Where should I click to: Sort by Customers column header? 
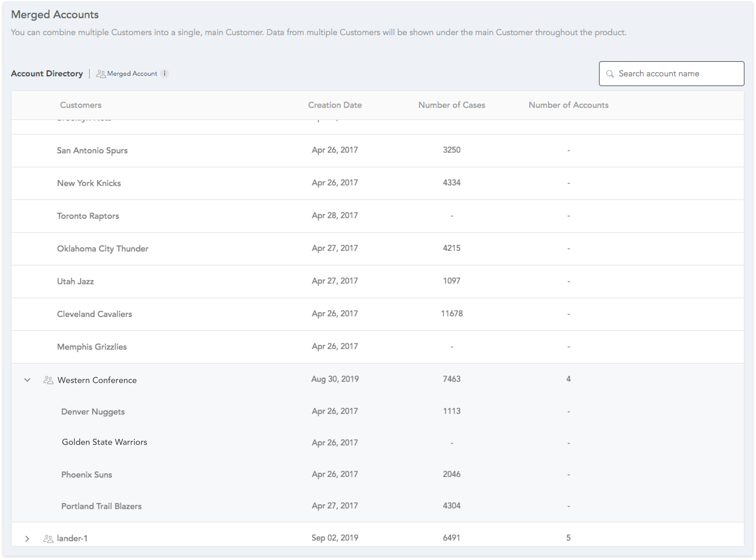(x=81, y=105)
